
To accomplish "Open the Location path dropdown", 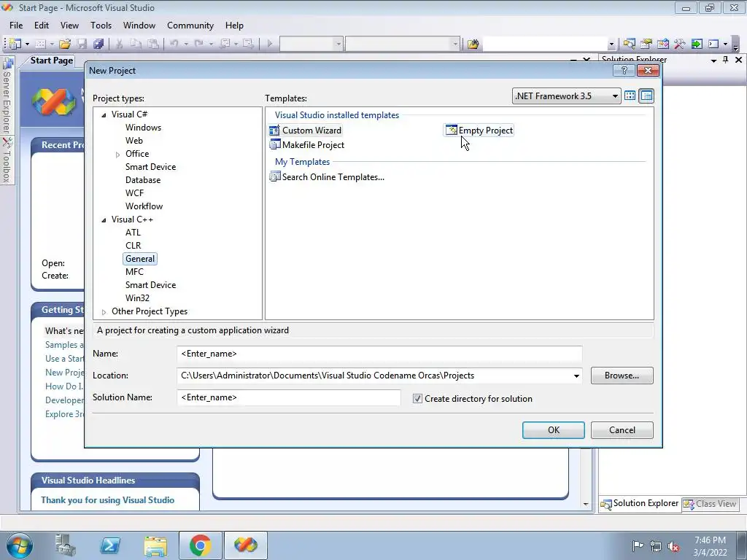I will (x=576, y=376).
